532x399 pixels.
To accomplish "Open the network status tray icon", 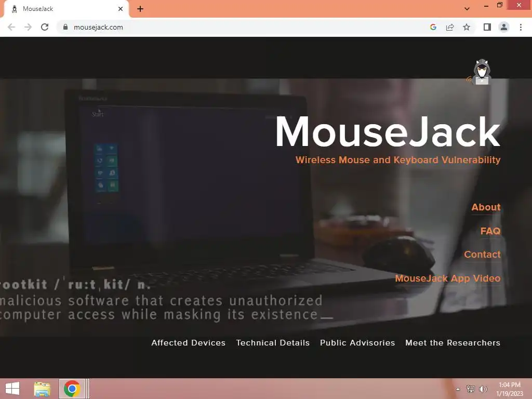I will pos(471,389).
